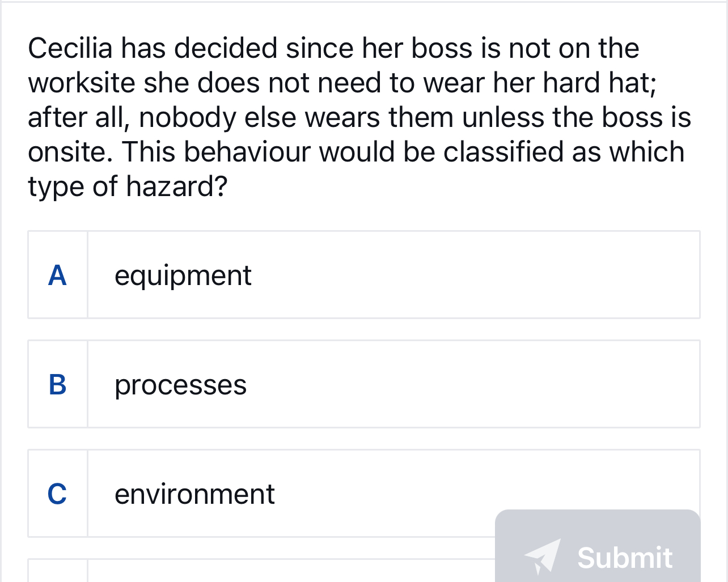This screenshot has height=582, width=728.
Task: Click the empty letter box of fourth option
Action: tap(57, 572)
